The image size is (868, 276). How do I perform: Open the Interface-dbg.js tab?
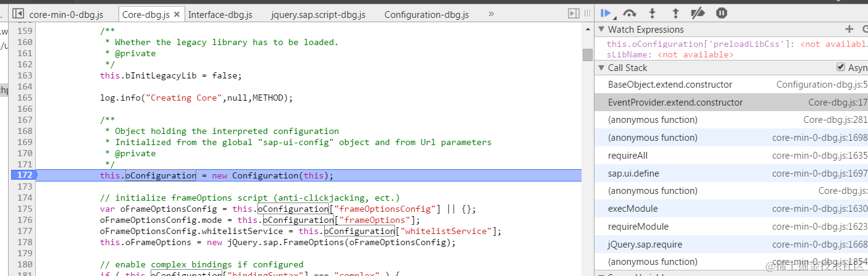point(222,14)
